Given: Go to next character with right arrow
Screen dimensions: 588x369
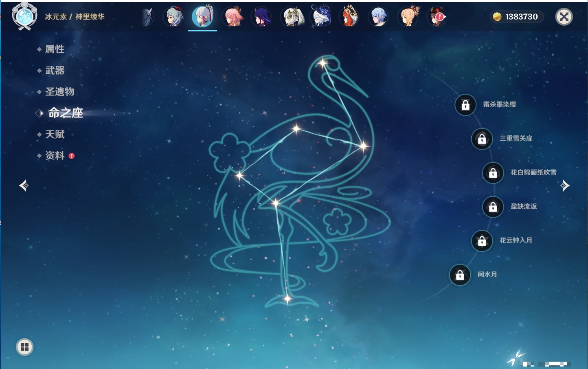Looking at the screenshot, I should pyautogui.click(x=565, y=186).
